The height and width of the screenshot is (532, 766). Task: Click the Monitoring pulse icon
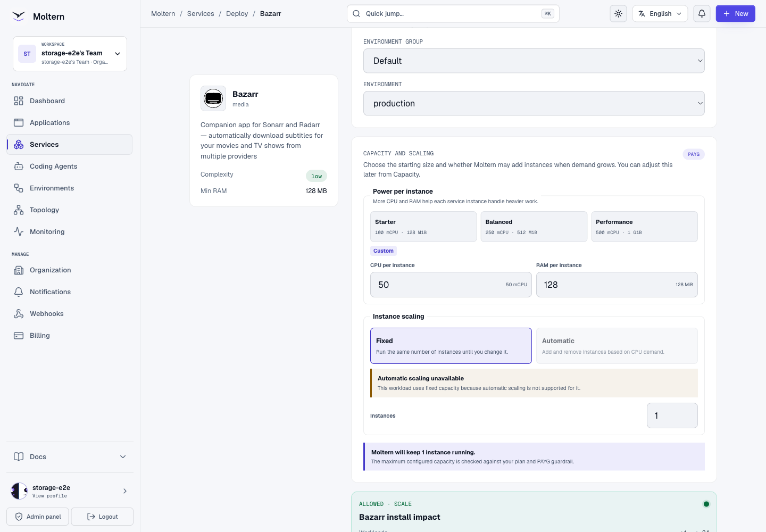(19, 232)
